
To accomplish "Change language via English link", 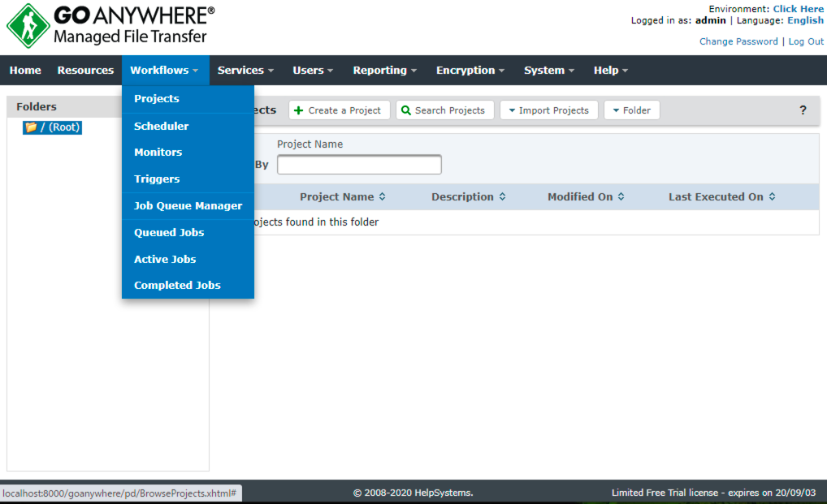I will point(805,20).
